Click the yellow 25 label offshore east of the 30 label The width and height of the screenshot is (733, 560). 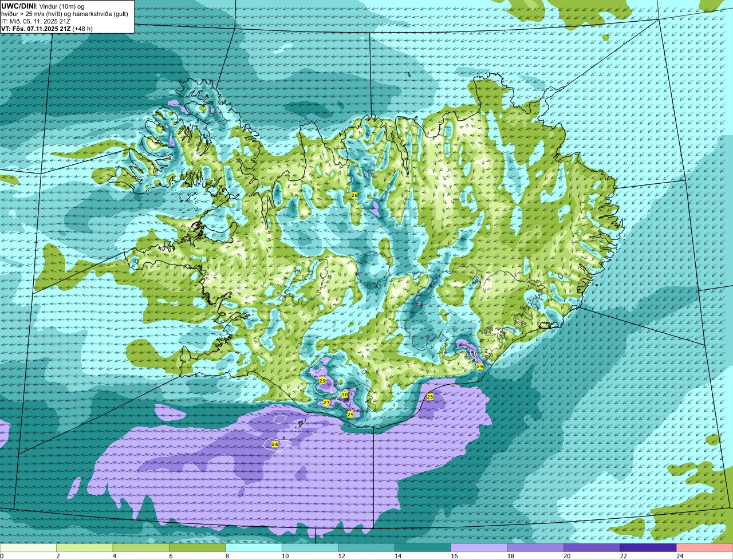pyautogui.click(x=430, y=396)
